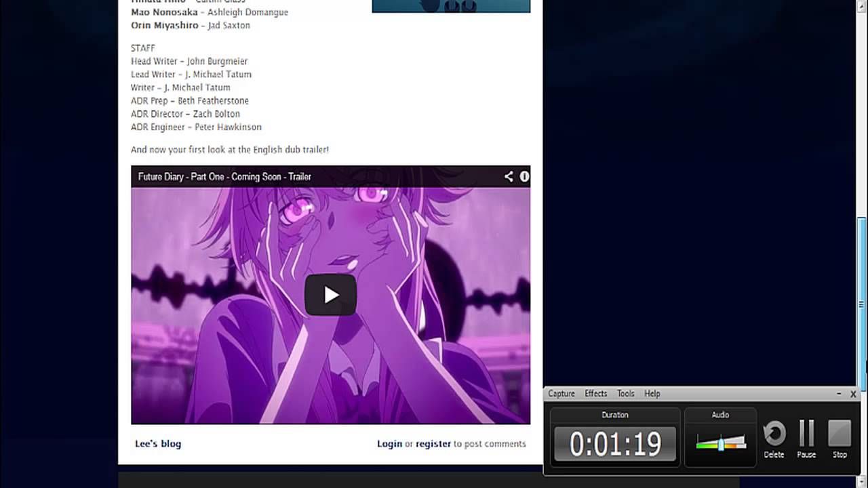The width and height of the screenshot is (868, 488).
Task: Click 'Head Writer – John Burgmeier' text
Action: pos(189,61)
